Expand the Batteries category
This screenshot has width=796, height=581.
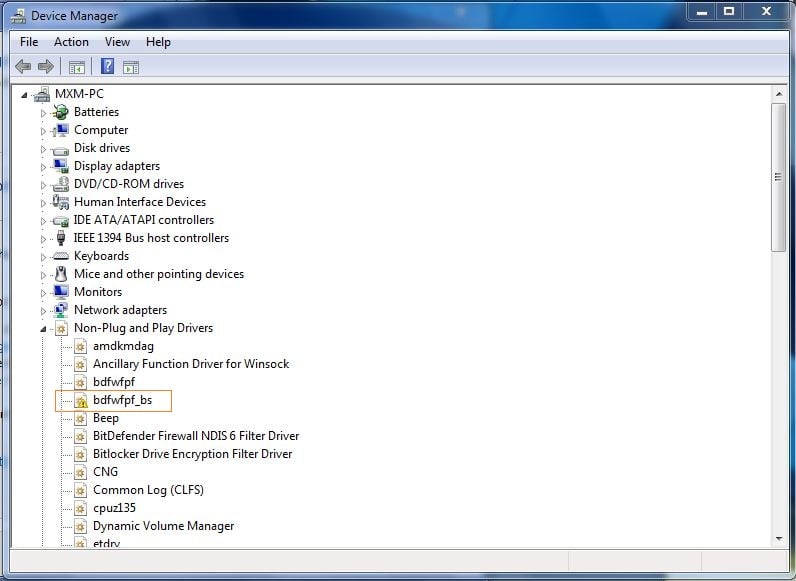(x=43, y=113)
